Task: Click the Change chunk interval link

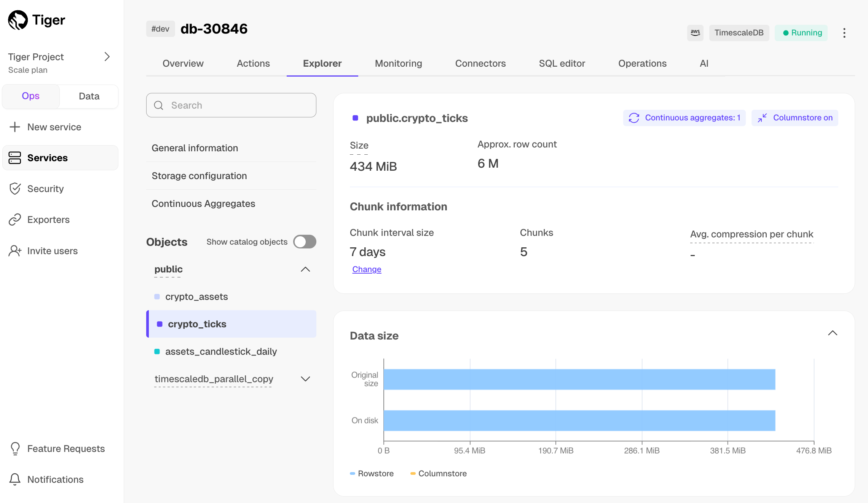Action: [x=367, y=269]
